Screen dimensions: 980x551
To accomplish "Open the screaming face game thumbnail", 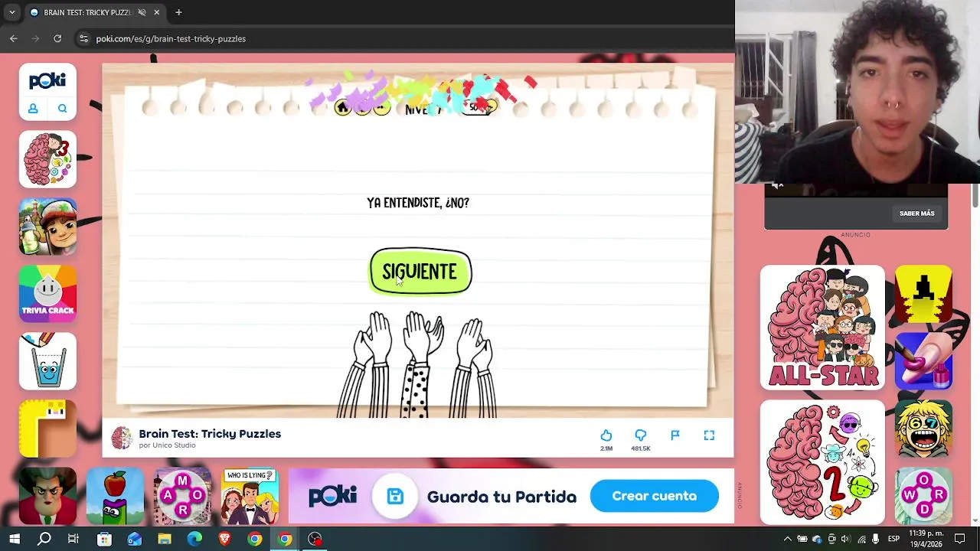I will click(923, 429).
